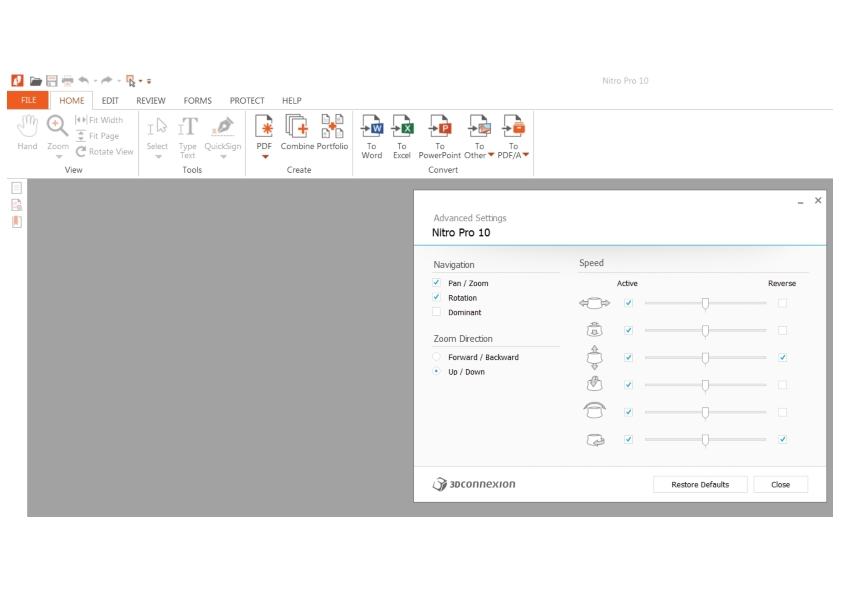Image resolution: width=842 pixels, height=595 pixels.
Task: Undo the last action
Action: point(84,81)
